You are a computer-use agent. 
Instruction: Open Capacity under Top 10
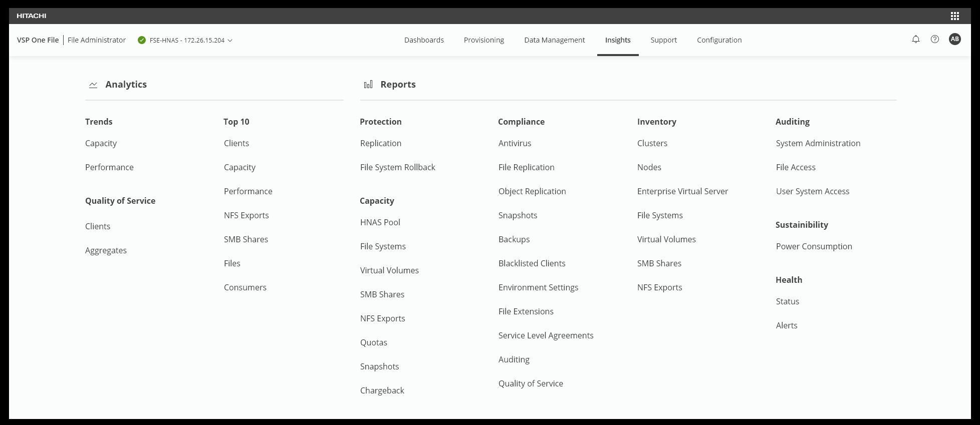(x=239, y=167)
